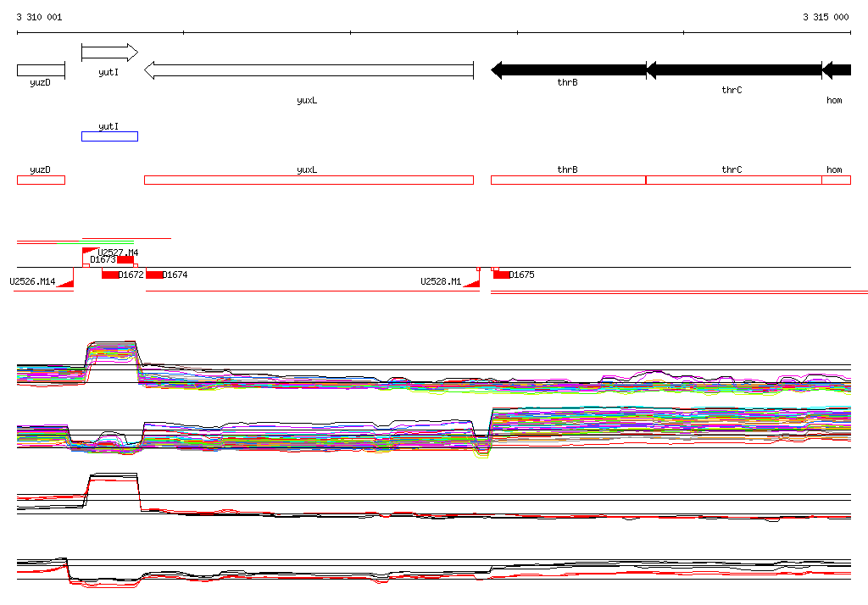
Task: Select the black thrC gene arrow
Action: click(734, 70)
